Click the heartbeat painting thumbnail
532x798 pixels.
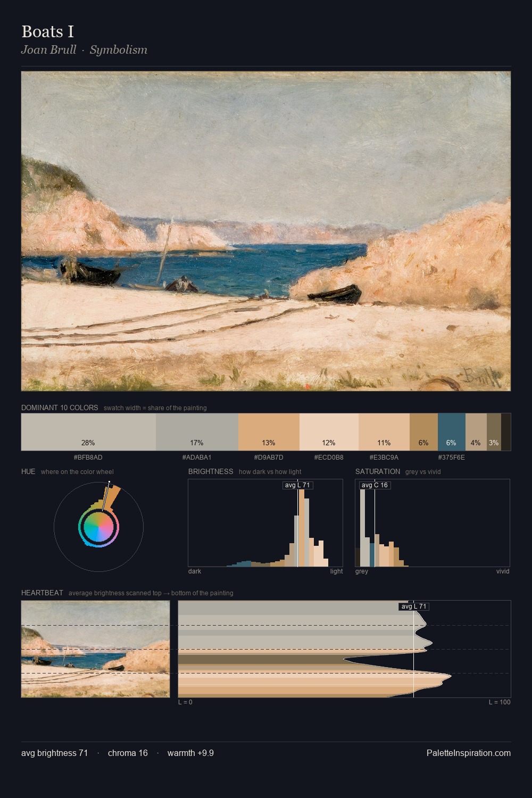click(96, 649)
